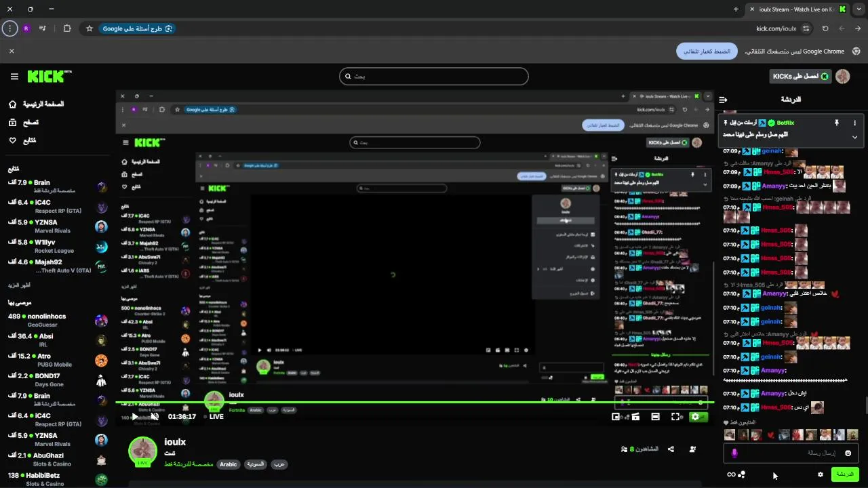Bookmark this page with the star icon
The width and height of the screenshot is (868, 488).
(89, 28)
